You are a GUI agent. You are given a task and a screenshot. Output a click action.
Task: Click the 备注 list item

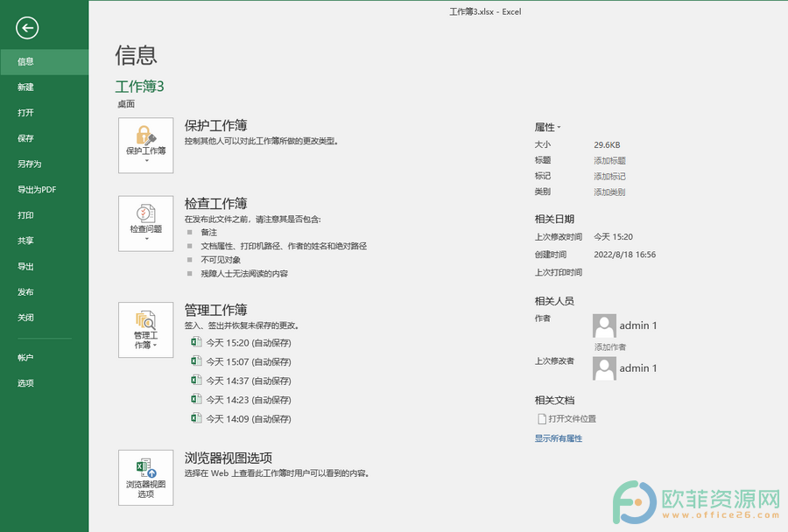(209, 232)
